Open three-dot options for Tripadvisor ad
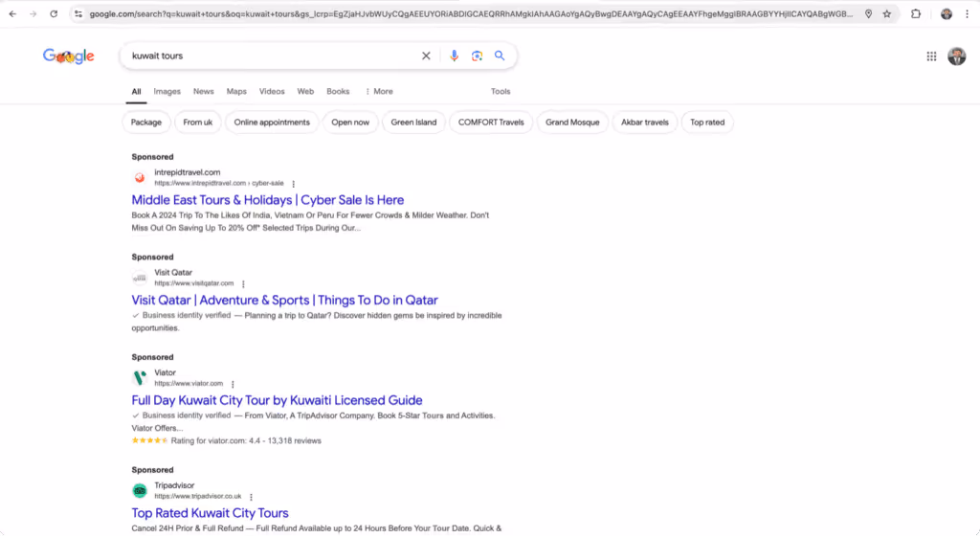Screen dimensions: 980x538 251,497
